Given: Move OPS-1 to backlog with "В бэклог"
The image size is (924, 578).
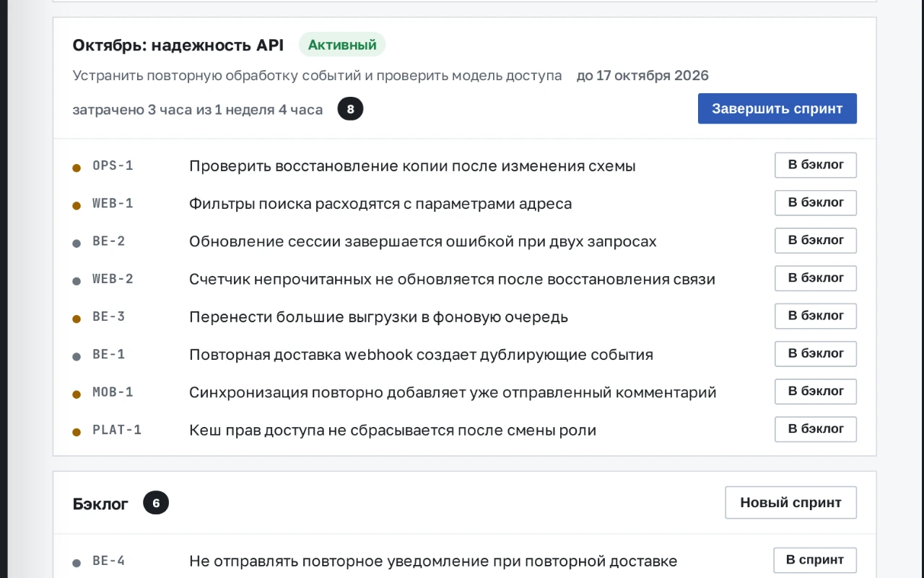Looking at the screenshot, I should (x=816, y=165).
